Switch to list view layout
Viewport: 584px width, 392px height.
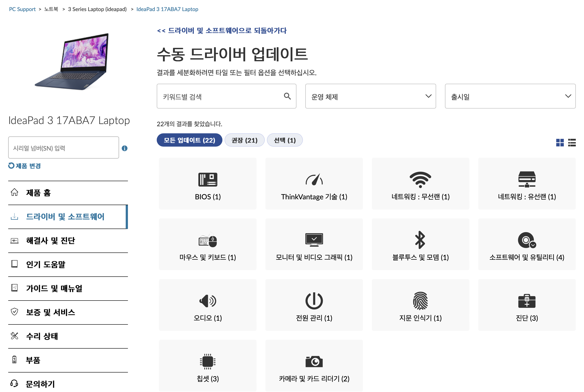572,143
